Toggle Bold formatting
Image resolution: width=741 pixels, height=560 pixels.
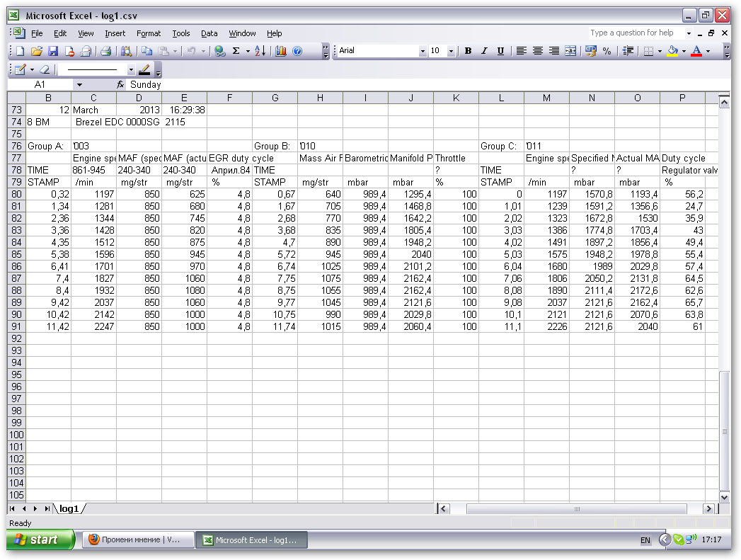pos(468,51)
